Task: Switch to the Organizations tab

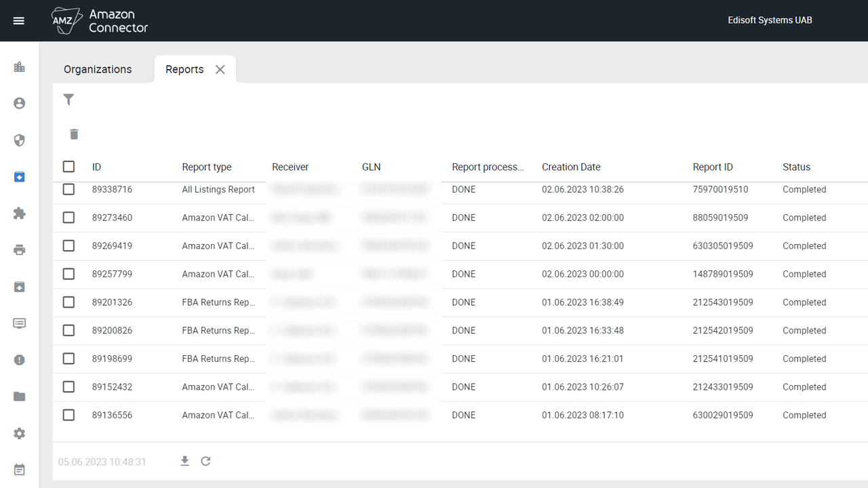Action: (x=98, y=69)
